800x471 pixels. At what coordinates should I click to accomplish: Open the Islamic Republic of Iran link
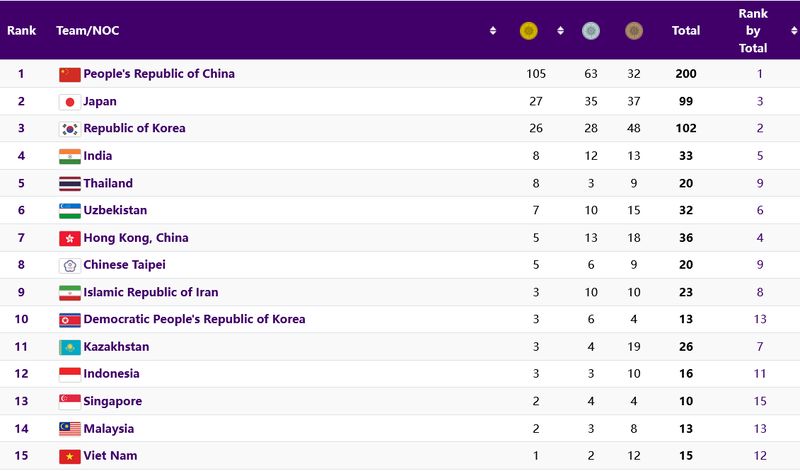click(x=151, y=292)
